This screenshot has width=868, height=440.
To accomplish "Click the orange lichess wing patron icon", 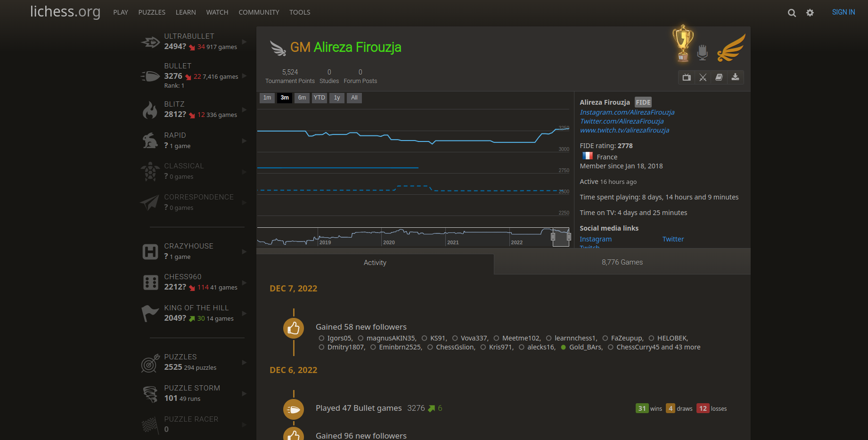I will tap(731, 48).
